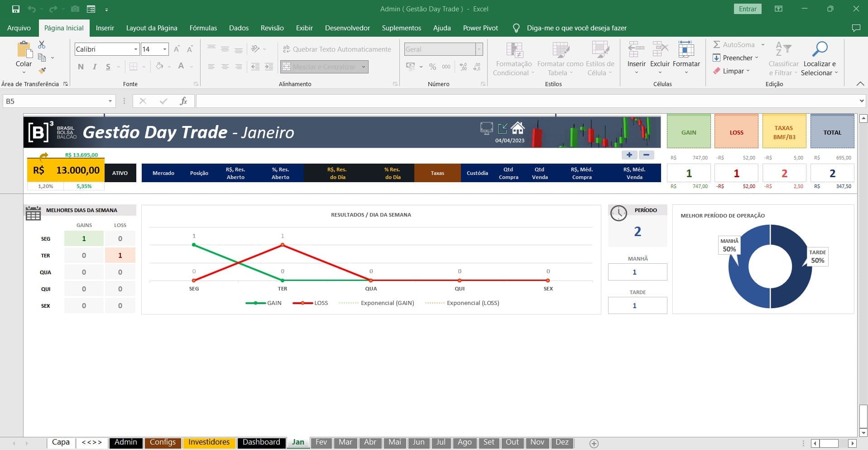
Task: Click the new sheet plus button
Action: click(x=594, y=443)
